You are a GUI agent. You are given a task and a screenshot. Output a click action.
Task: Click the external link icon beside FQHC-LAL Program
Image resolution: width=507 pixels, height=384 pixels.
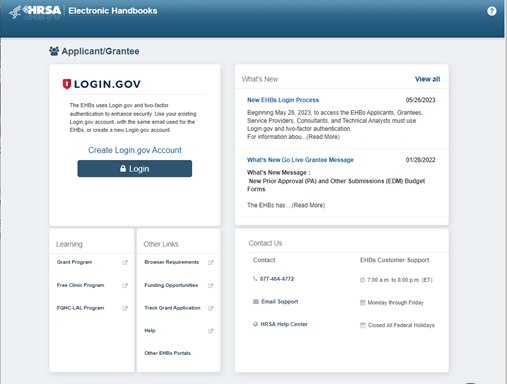point(125,308)
